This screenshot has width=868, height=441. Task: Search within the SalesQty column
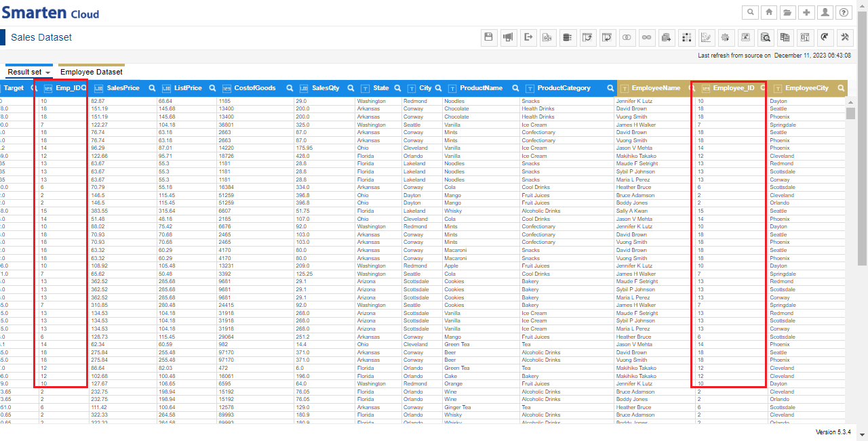(x=351, y=88)
